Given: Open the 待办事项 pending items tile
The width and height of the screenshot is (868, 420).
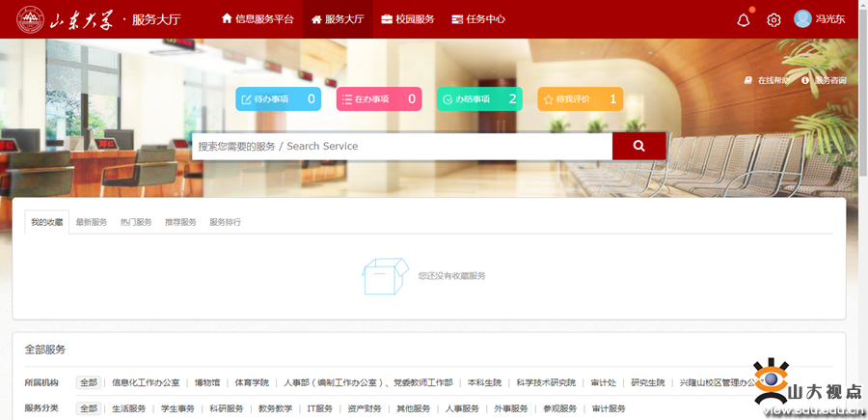Looking at the screenshot, I should tap(278, 98).
